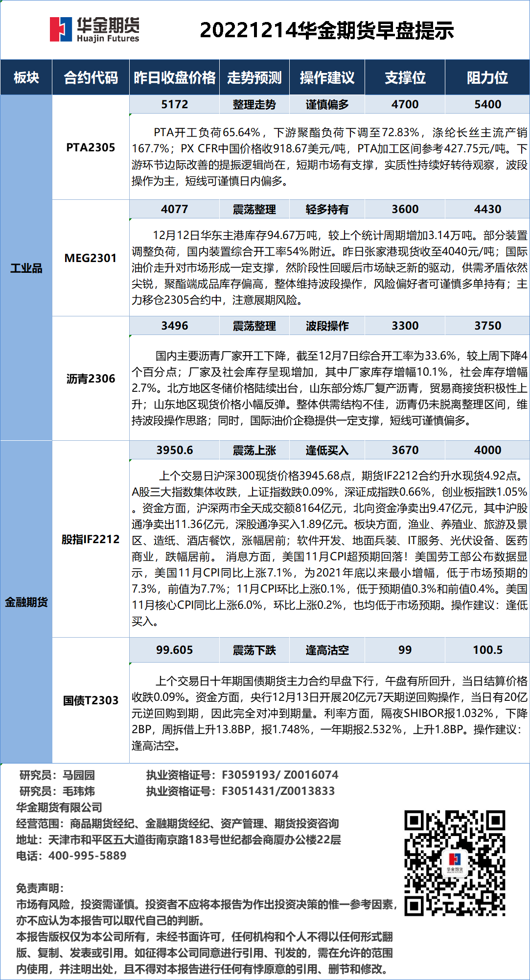Click IF2212 trend cell 震荡上涨

[254, 450]
